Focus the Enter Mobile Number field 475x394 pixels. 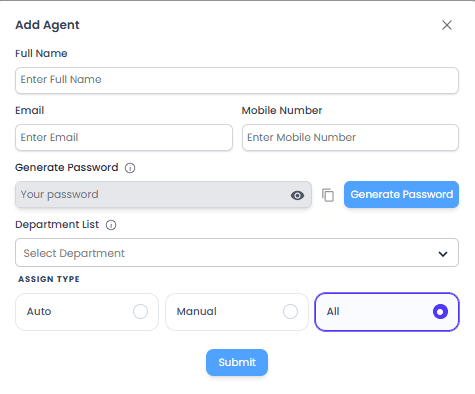click(x=350, y=138)
